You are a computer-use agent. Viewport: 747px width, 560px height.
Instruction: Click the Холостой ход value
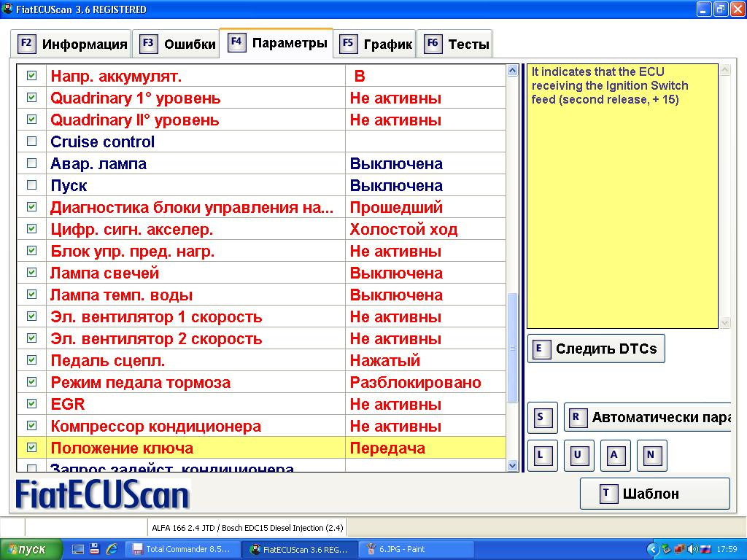403,230
